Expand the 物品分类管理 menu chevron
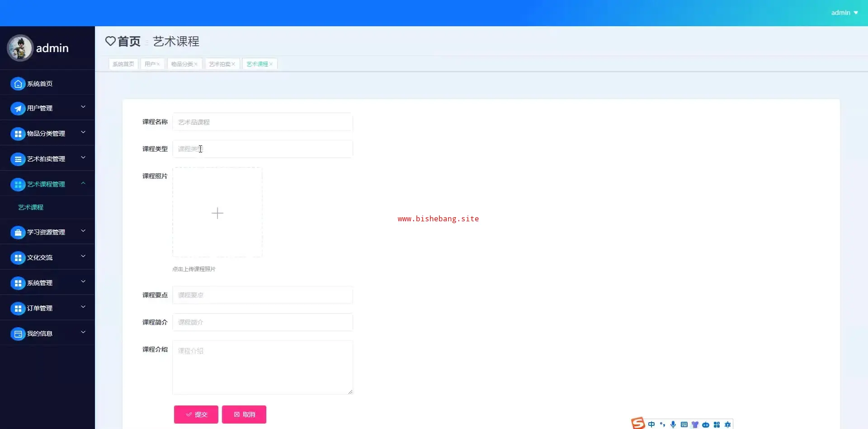This screenshot has height=429, width=868. [83, 132]
